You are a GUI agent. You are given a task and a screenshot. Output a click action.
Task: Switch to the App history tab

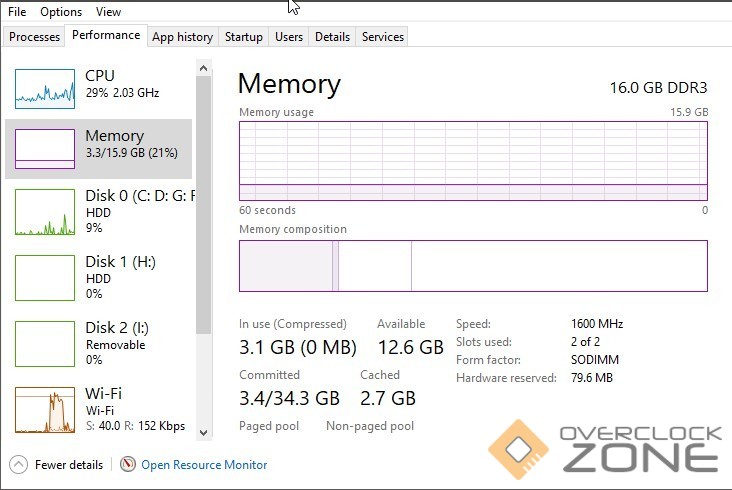point(182,37)
